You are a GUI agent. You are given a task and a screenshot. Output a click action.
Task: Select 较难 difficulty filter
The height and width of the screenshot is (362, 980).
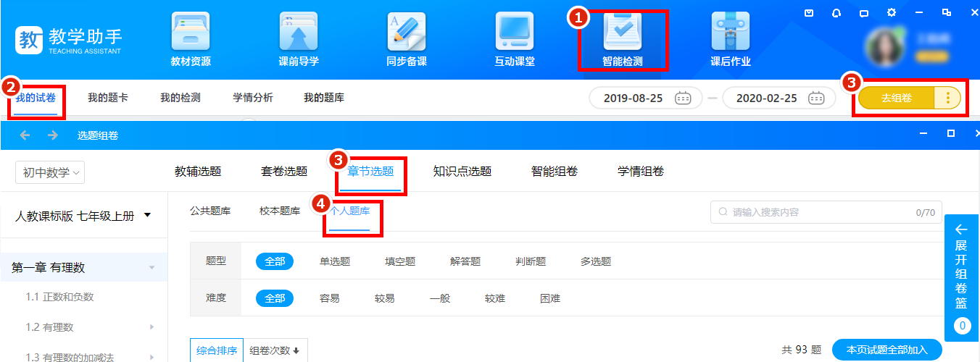[x=495, y=298]
